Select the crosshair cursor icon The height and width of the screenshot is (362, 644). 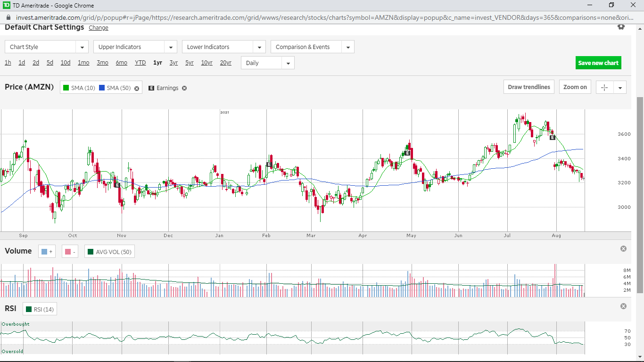tap(605, 87)
